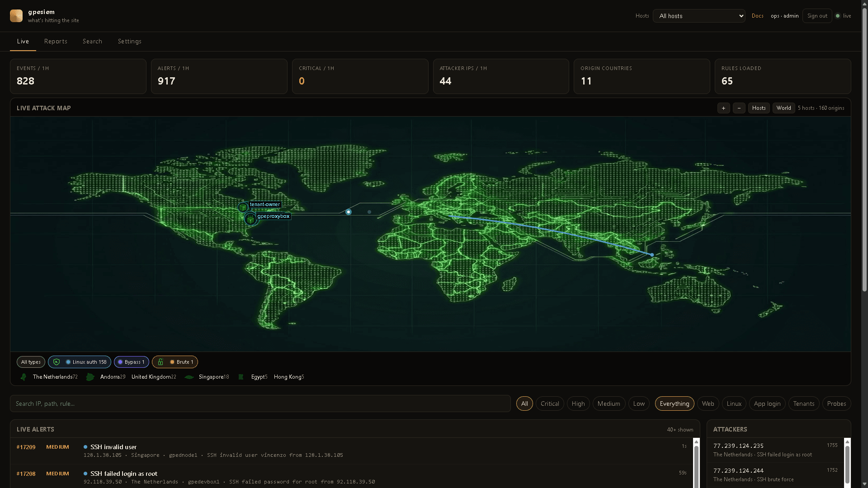Click the Egypt 5 origin label

coord(259,377)
